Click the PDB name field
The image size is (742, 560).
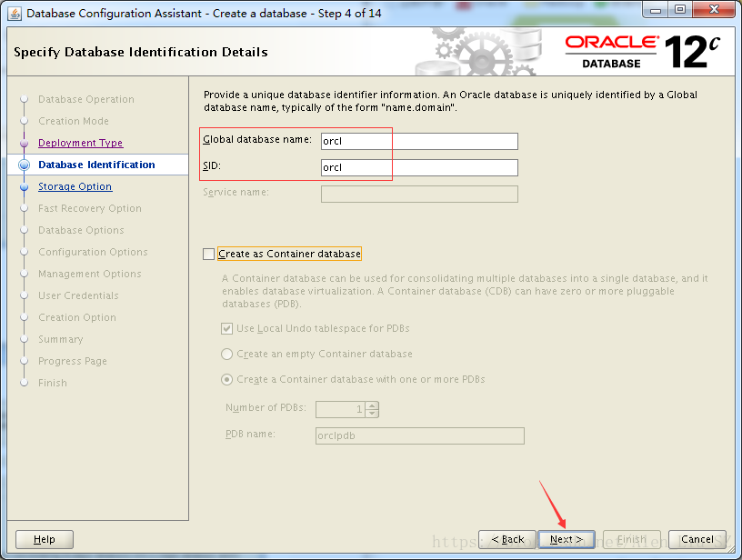coord(420,435)
